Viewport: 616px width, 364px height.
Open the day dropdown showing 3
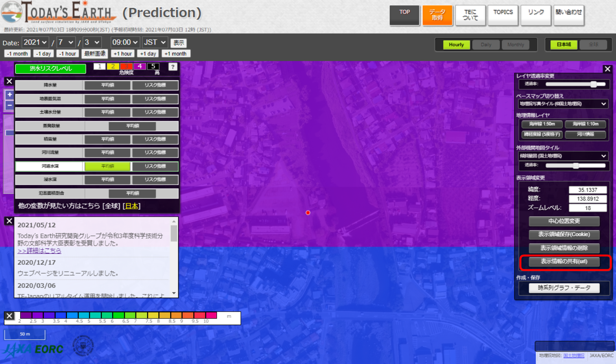click(x=92, y=42)
